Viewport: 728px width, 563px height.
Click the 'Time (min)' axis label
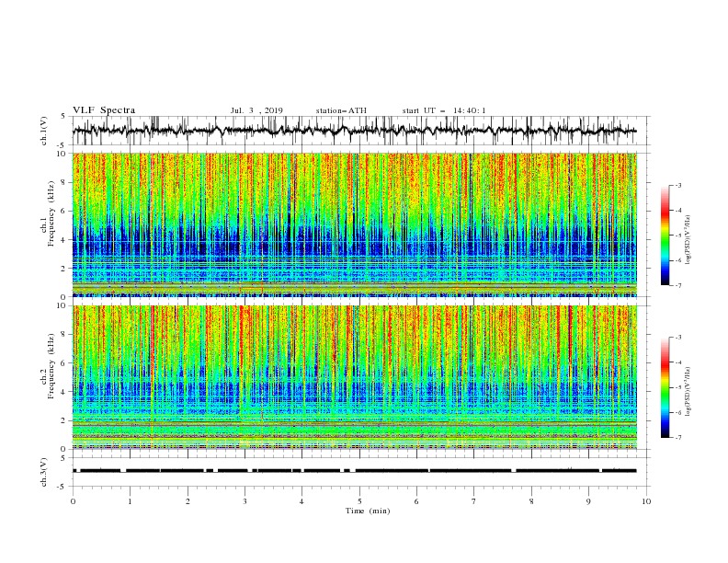coord(368,511)
